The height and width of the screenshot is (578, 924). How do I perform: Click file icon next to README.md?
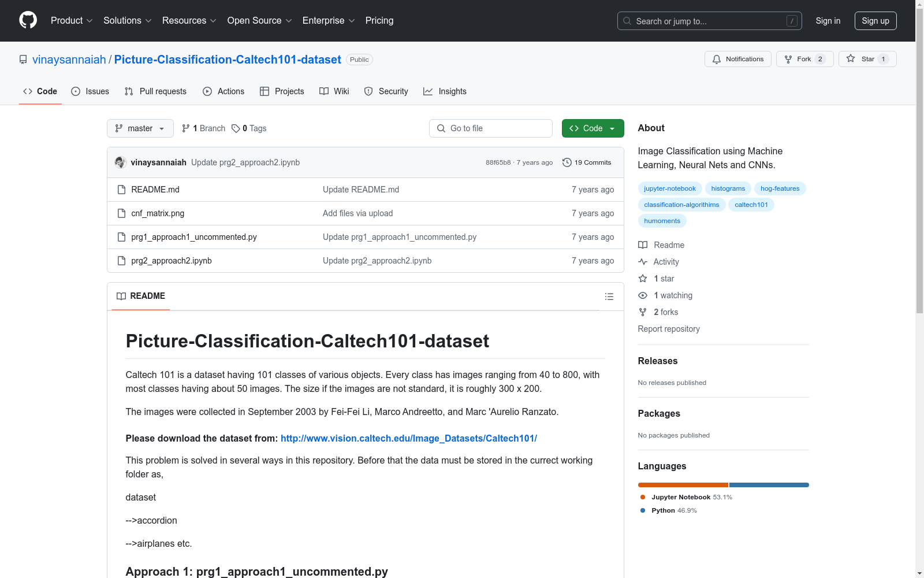tap(121, 190)
